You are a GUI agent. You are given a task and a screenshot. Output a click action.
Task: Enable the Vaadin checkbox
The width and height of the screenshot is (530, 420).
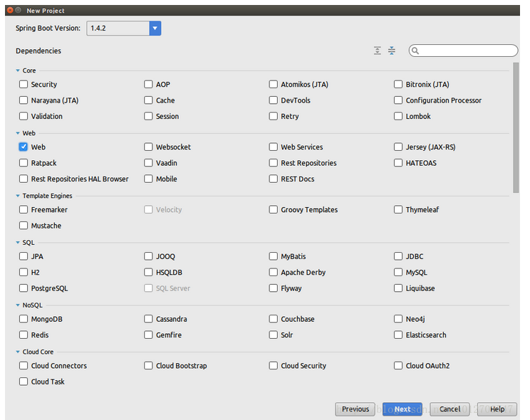point(148,163)
